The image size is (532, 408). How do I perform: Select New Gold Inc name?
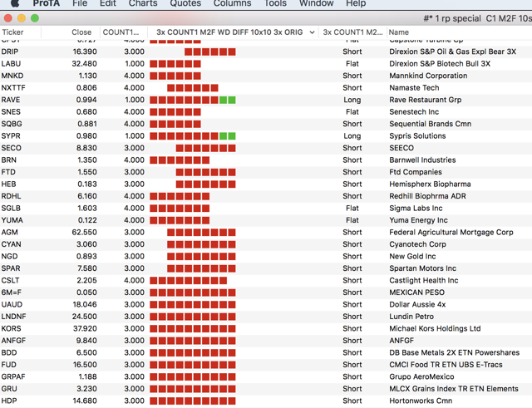(x=412, y=257)
